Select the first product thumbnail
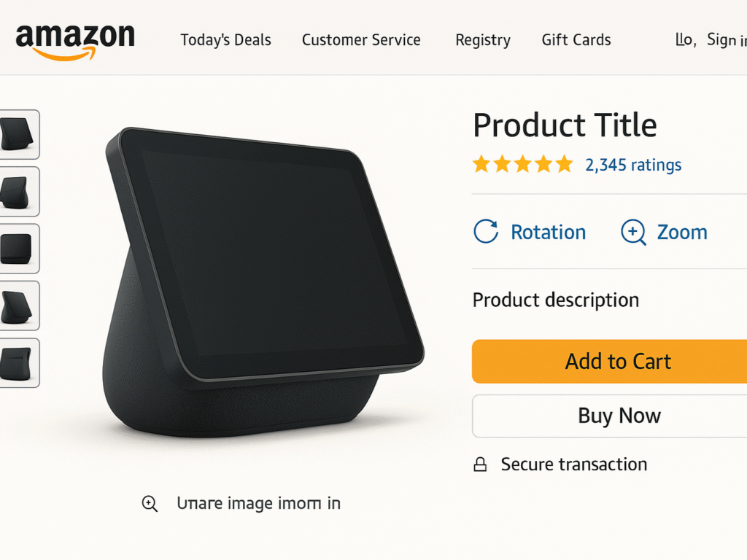747x560 pixels. pos(18,134)
